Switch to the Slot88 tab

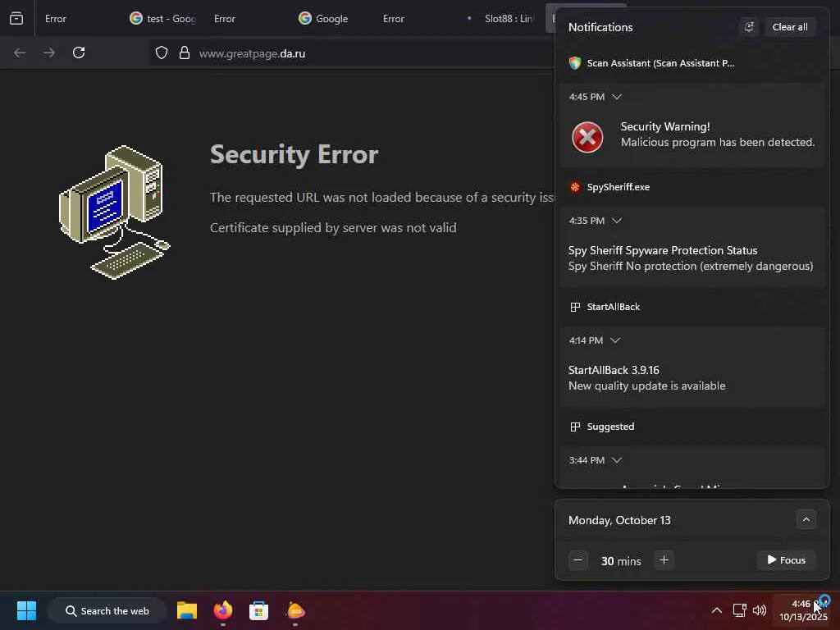pyautogui.click(x=501, y=19)
